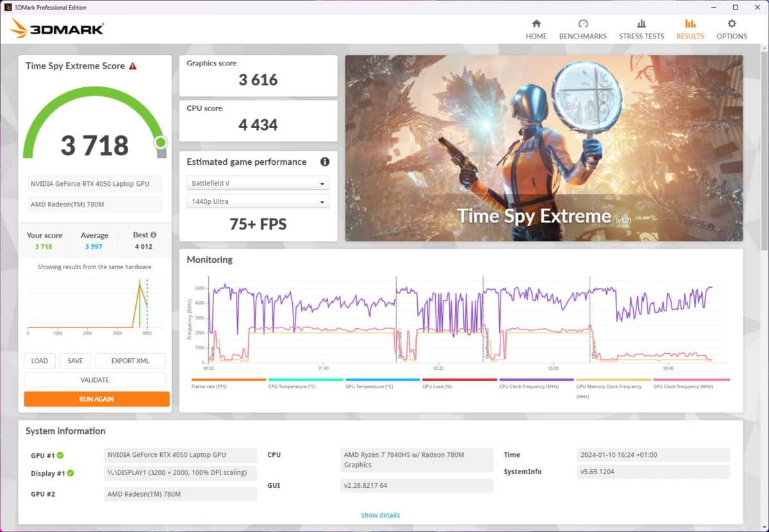Open the BENCHMARKS tab

[583, 29]
